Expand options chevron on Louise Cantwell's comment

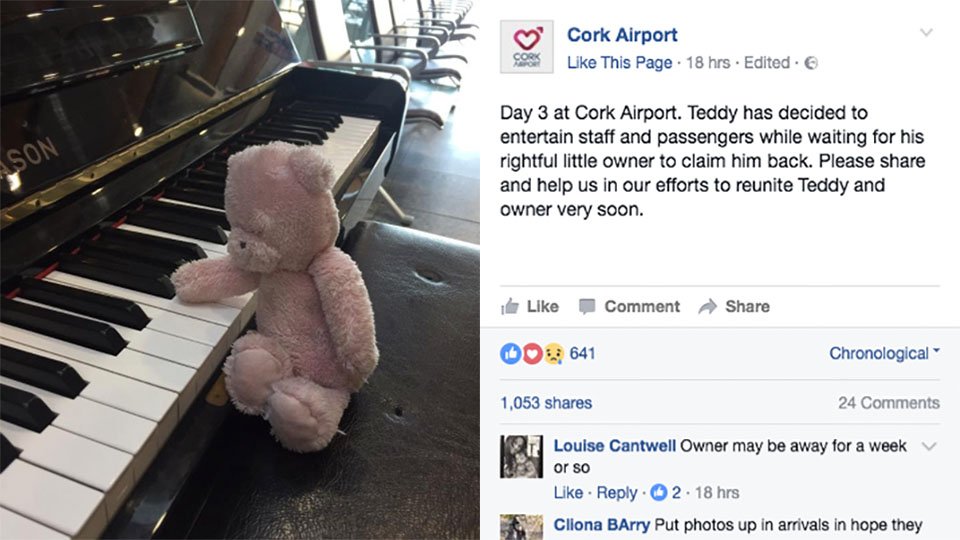click(929, 446)
